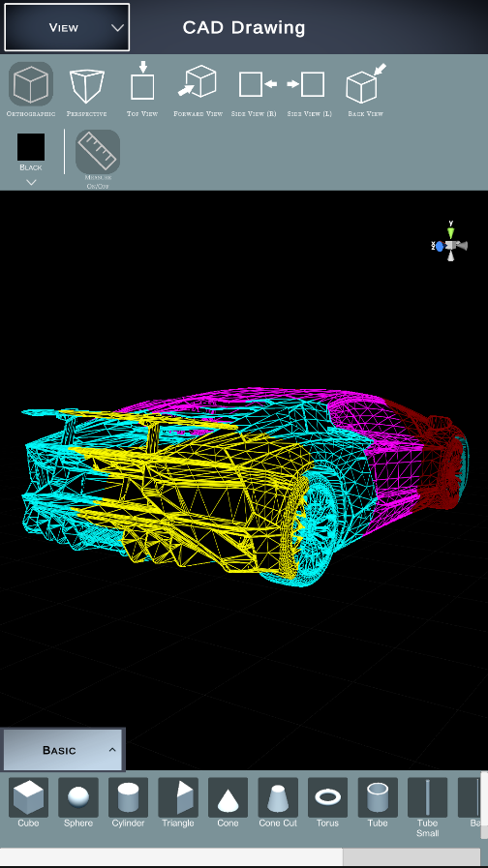Add a Cone Cut shape
The height and width of the screenshot is (868, 488).
tap(278, 797)
